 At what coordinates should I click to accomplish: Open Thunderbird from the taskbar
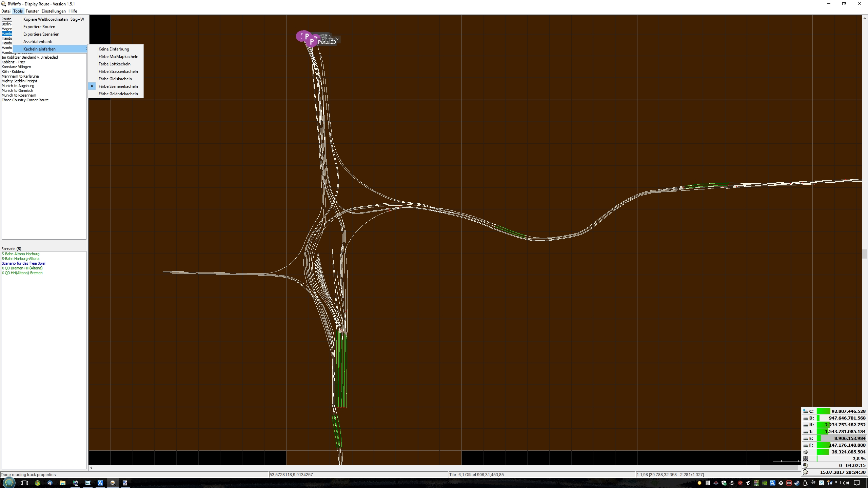click(50, 483)
